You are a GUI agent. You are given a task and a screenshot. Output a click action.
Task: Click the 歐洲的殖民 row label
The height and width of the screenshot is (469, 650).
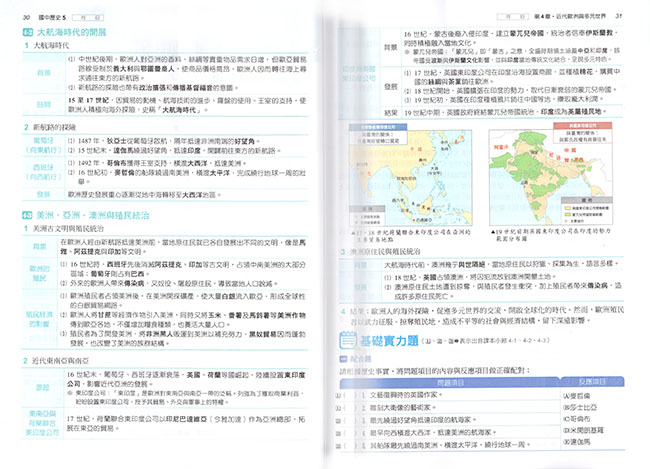[39, 273]
